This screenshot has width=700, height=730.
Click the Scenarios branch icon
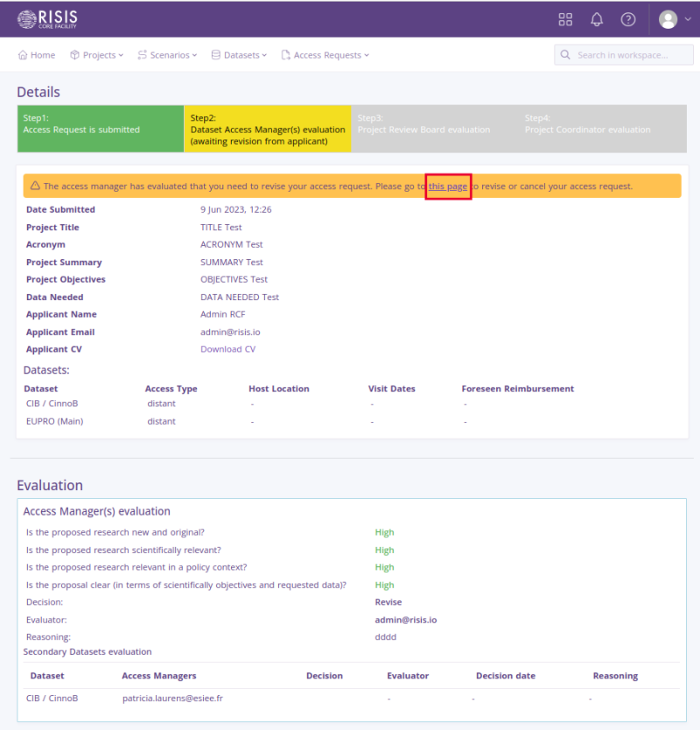tap(143, 54)
